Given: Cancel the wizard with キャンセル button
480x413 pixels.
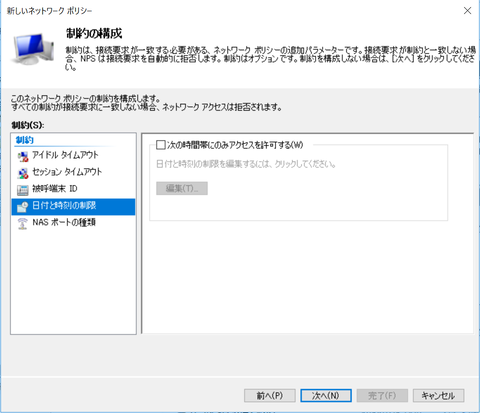Looking at the screenshot, I should [438, 396].
